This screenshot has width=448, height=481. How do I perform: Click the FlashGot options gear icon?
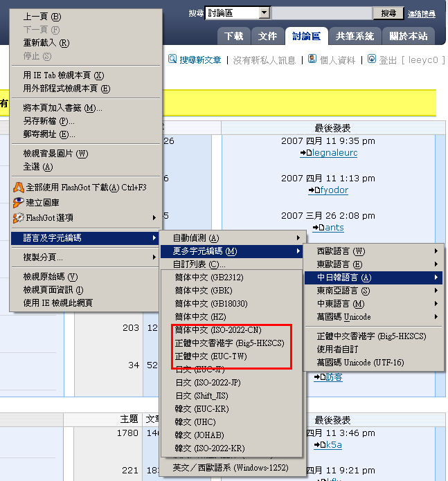(x=19, y=218)
